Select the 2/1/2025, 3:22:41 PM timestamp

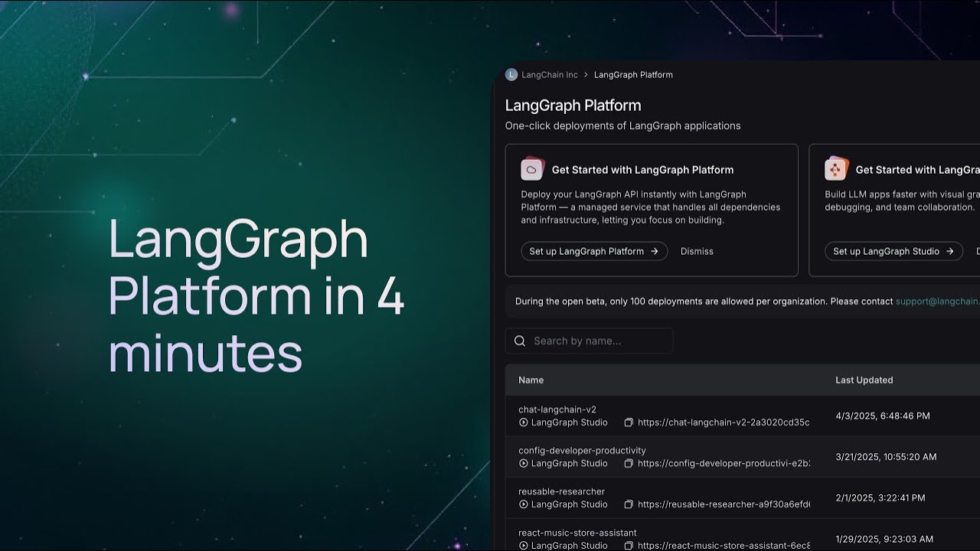pos(880,498)
